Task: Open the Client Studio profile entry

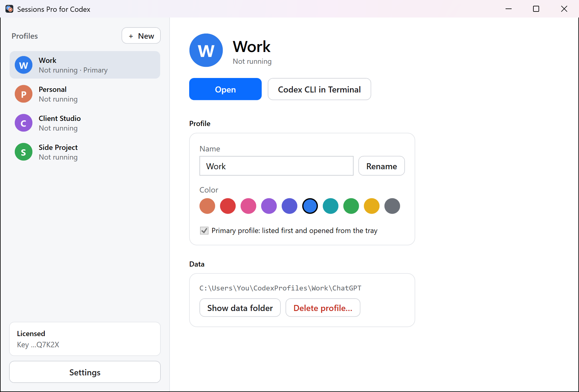Action: [x=85, y=123]
